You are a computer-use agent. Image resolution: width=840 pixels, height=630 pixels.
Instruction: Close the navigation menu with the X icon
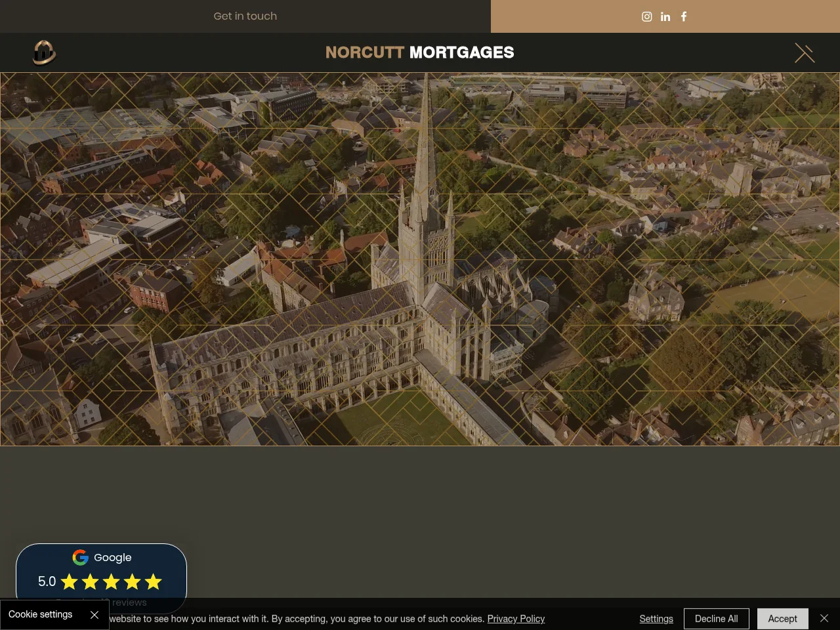click(x=804, y=52)
